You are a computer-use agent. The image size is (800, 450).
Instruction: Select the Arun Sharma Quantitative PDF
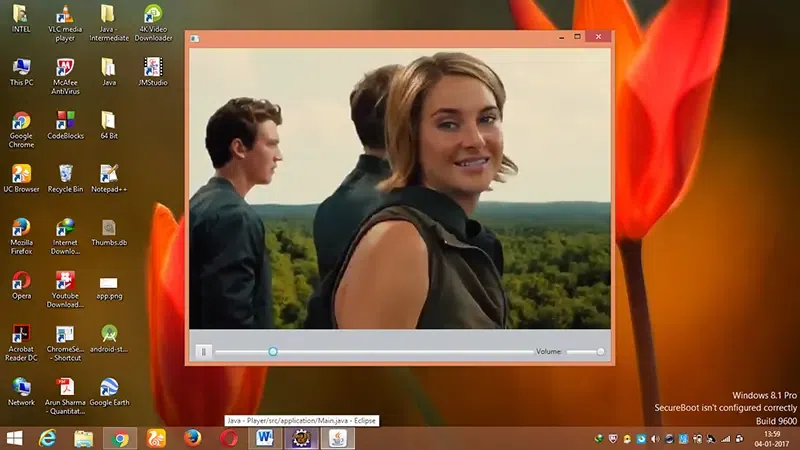[65, 396]
